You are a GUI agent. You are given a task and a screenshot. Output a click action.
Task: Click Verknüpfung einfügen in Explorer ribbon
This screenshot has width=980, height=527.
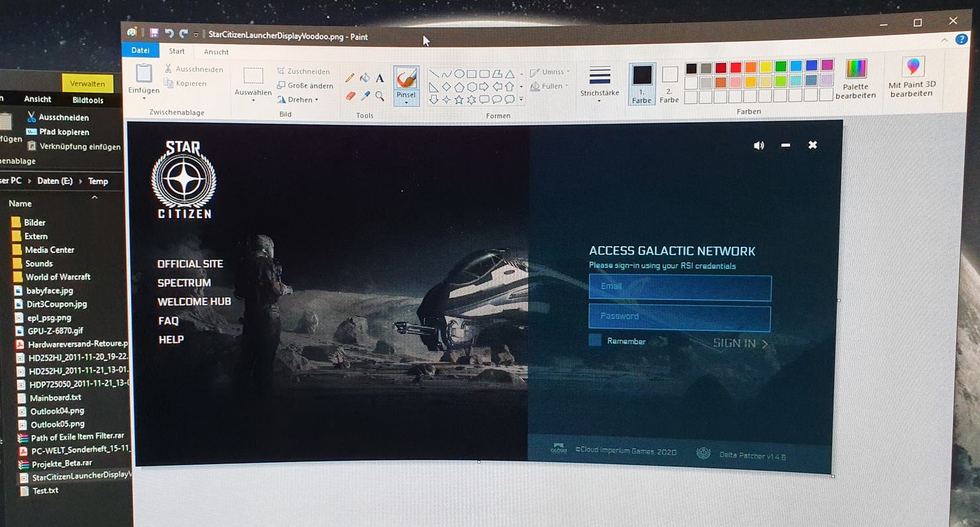tap(74, 146)
